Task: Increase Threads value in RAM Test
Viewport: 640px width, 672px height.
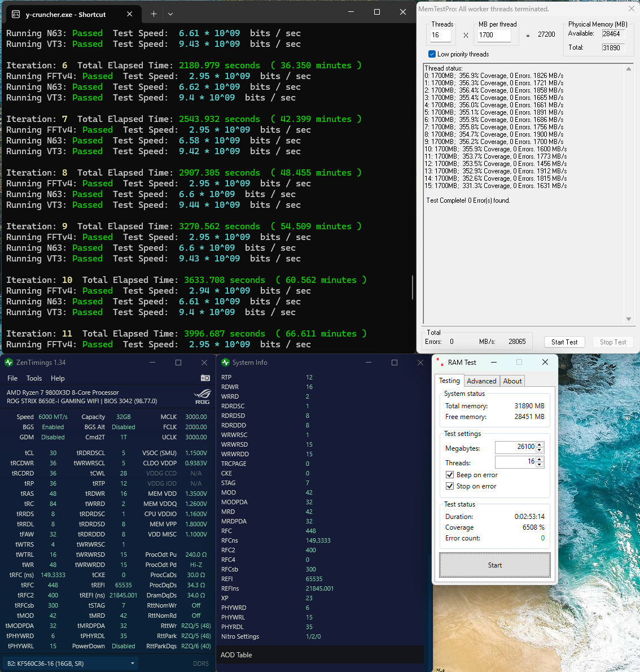Action: coord(540,460)
